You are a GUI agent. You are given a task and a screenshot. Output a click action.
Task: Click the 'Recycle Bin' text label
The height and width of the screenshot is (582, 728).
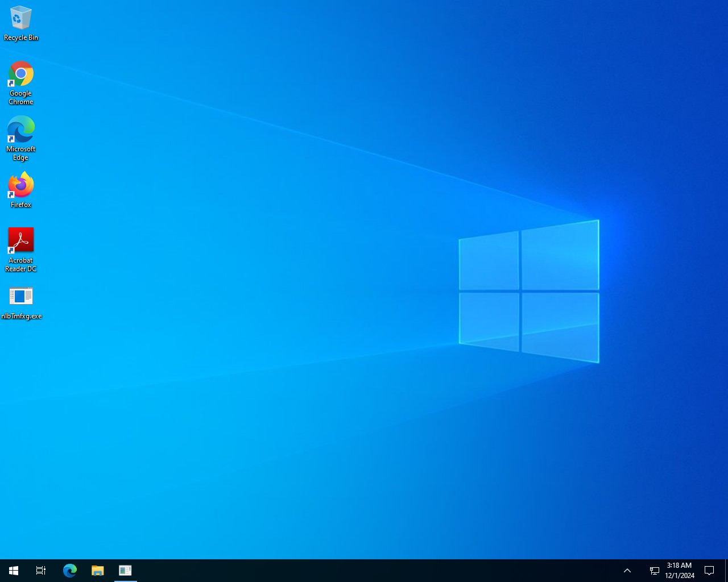(21, 38)
